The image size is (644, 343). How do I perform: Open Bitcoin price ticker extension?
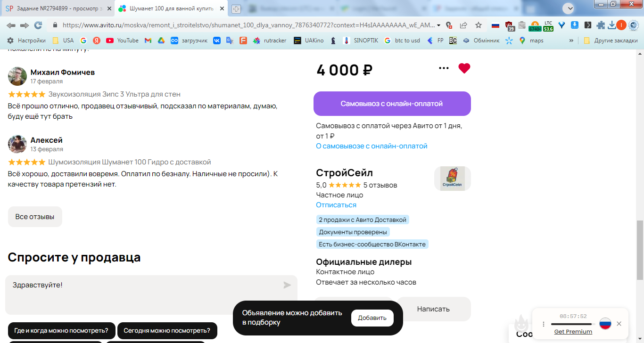[x=535, y=26]
